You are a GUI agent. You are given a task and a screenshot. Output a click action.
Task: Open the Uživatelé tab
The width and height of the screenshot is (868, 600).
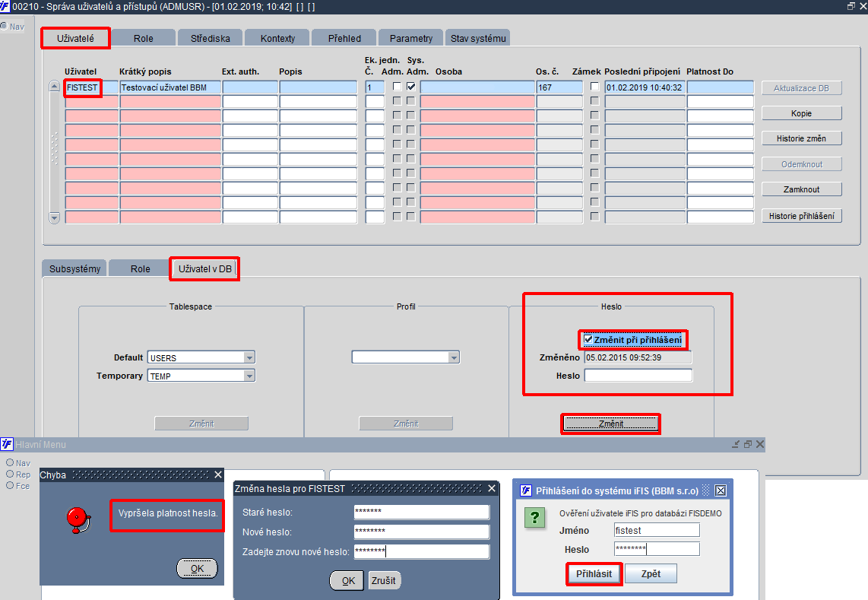coord(75,38)
